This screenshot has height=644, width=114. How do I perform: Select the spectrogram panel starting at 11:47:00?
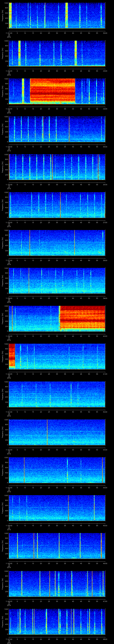[x=57, y=621]
